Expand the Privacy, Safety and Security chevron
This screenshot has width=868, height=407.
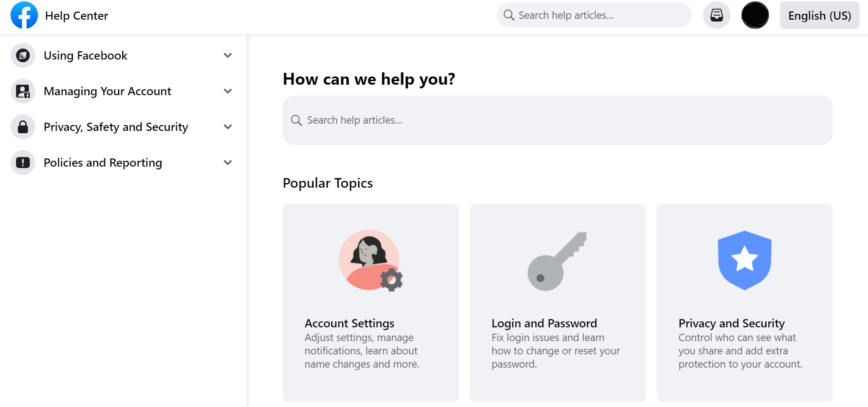[228, 127]
